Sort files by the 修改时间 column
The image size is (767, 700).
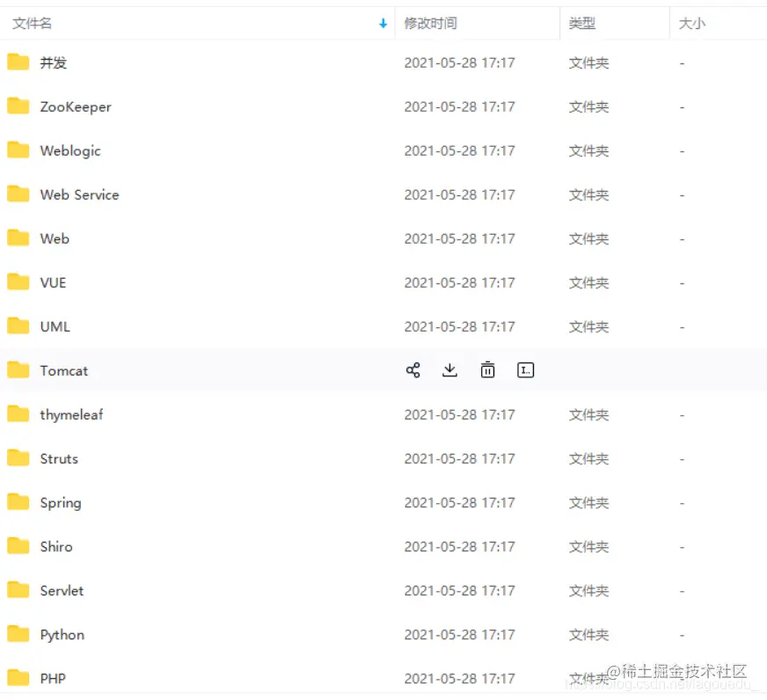(x=430, y=24)
